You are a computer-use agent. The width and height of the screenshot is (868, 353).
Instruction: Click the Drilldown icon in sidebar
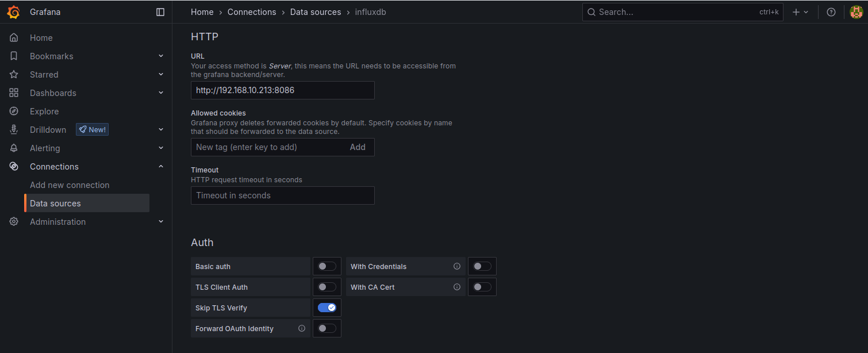point(14,130)
